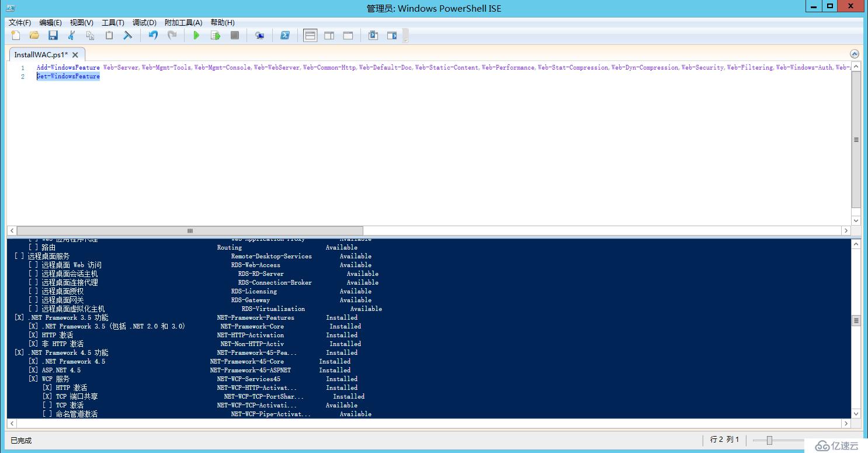Image resolution: width=868 pixels, height=453 pixels.
Task: Click the New script icon
Action: click(16, 36)
